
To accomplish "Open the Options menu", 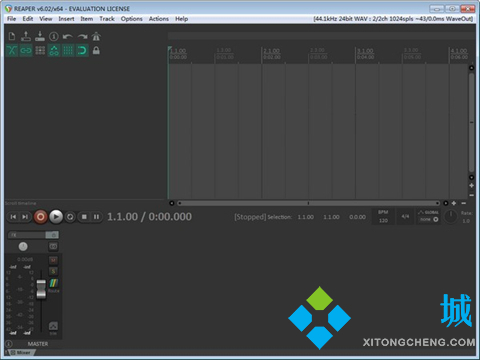I will [x=131, y=19].
